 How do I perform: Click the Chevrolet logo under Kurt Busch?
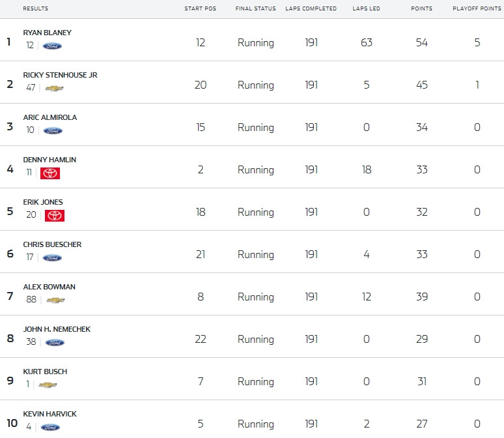pos(48,385)
